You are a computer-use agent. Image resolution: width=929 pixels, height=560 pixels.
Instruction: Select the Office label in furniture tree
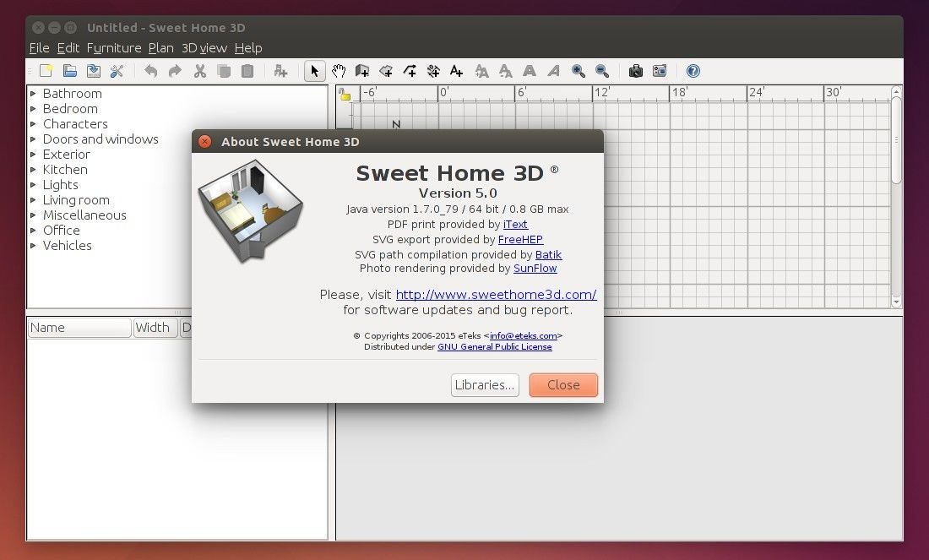click(61, 230)
